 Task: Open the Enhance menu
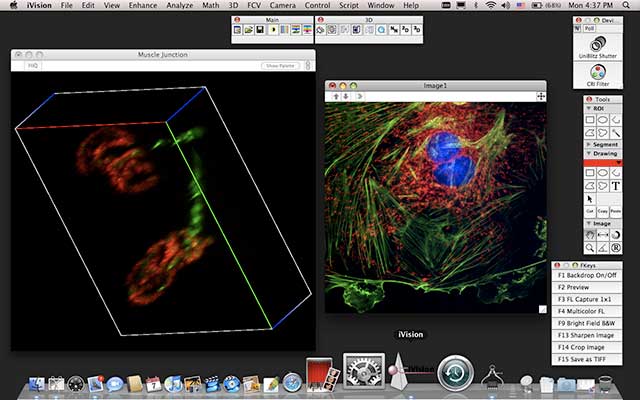pyautogui.click(x=143, y=5)
